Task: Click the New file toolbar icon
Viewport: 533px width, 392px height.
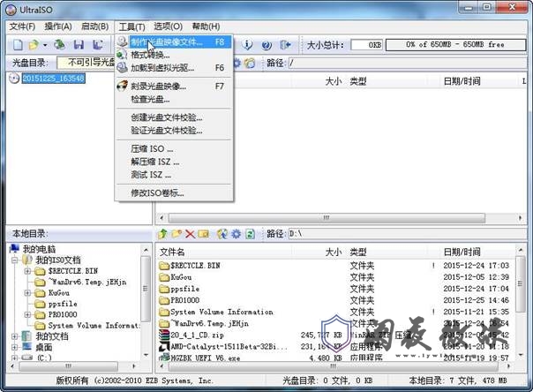Action: coord(18,44)
